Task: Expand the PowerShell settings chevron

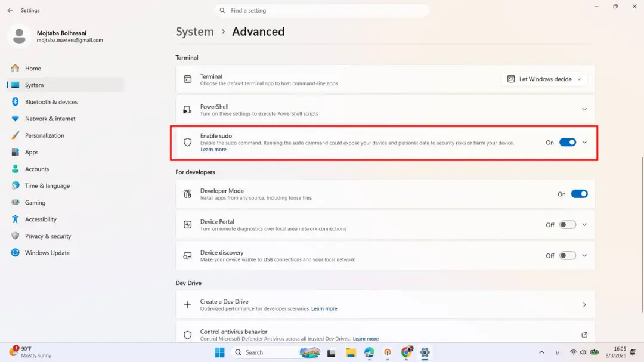Action: 584,109
